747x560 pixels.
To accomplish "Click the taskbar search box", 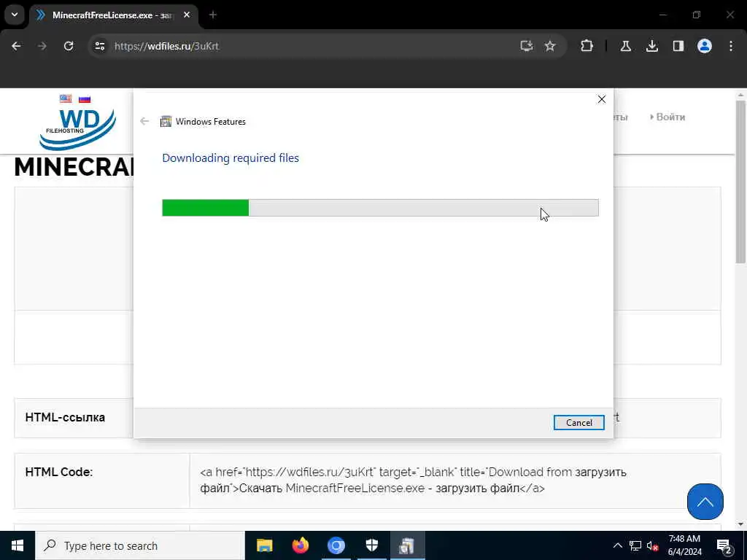I will coord(140,545).
